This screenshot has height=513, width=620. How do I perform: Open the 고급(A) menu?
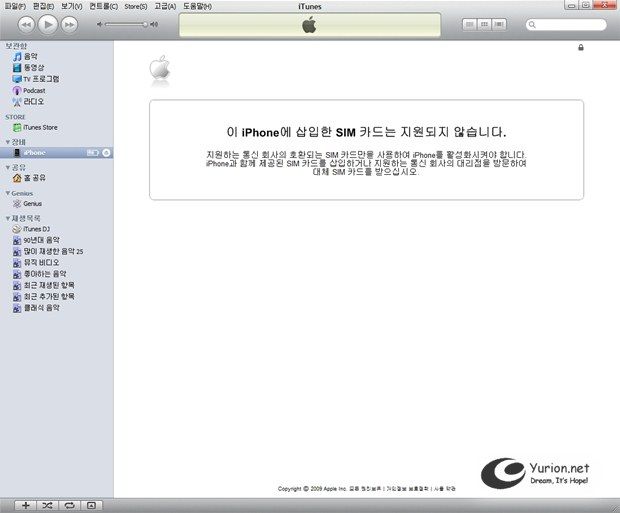tap(165, 6)
